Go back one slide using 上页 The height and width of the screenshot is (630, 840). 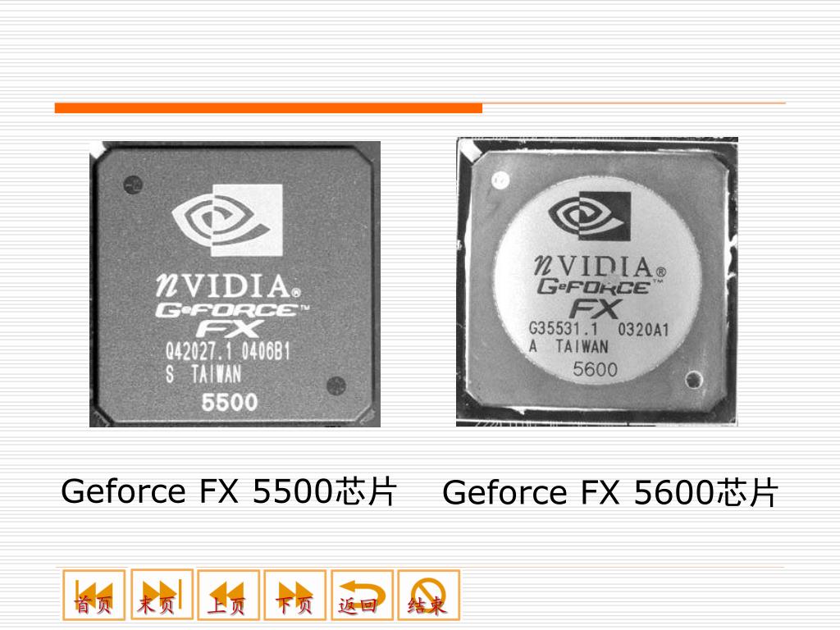click(x=228, y=595)
